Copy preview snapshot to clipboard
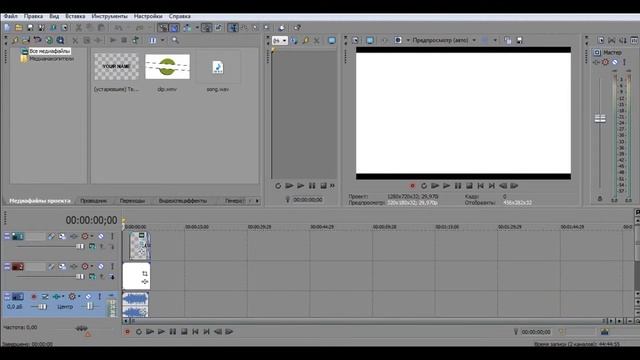Viewport: 640px width, 360px height. (x=508, y=40)
